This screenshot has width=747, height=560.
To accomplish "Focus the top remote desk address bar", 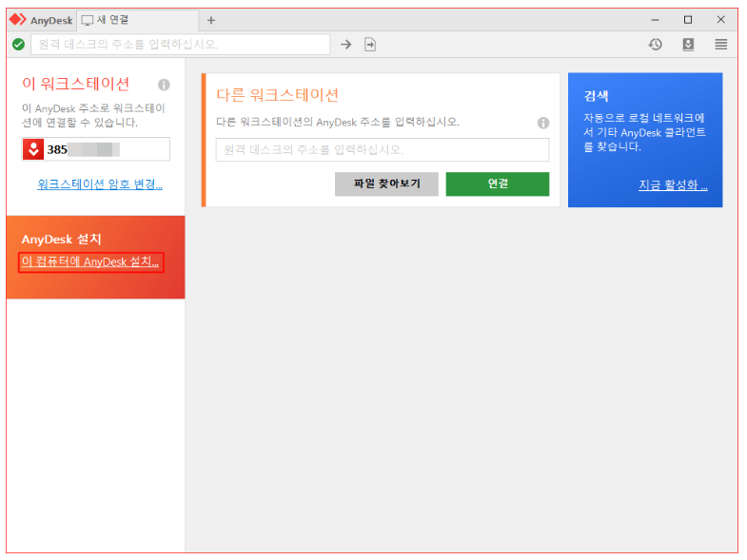I will (181, 45).
